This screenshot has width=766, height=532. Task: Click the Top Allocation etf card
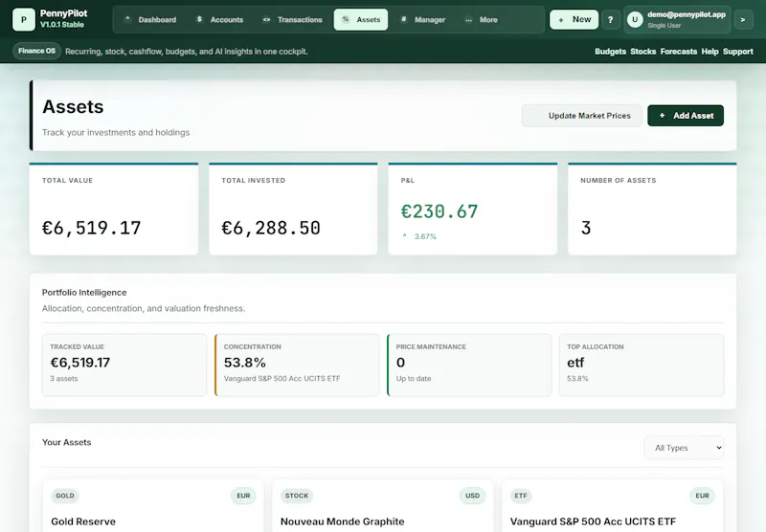click(642, 365)
